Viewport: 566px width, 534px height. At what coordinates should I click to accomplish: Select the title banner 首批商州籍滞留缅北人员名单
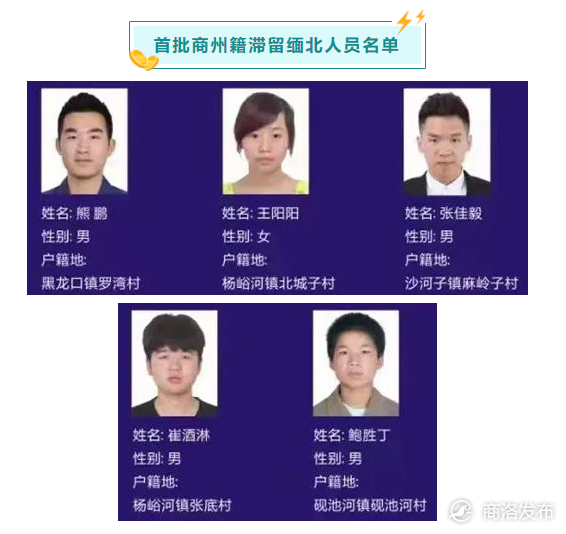pos(277,45)
